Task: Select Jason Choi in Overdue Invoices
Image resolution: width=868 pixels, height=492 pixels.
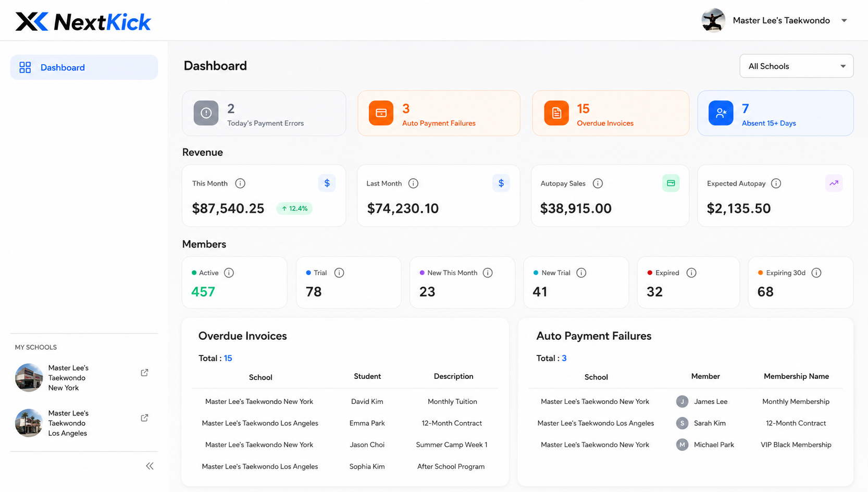Action: point(367,445)
